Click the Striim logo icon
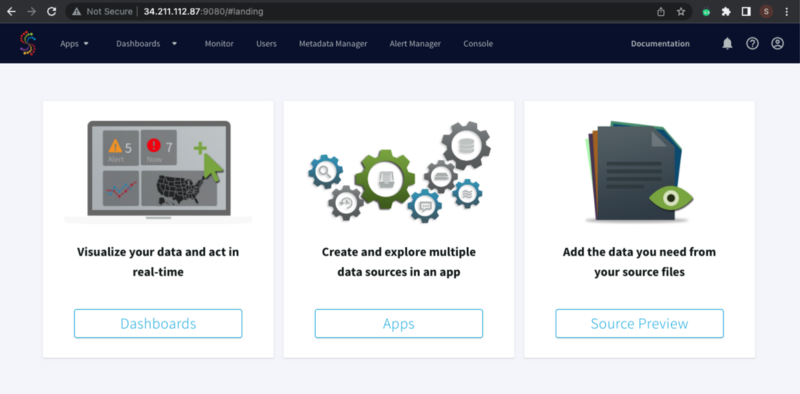This screenshot has width=800, height=394. pyautogui.click(x=28, y=43)
